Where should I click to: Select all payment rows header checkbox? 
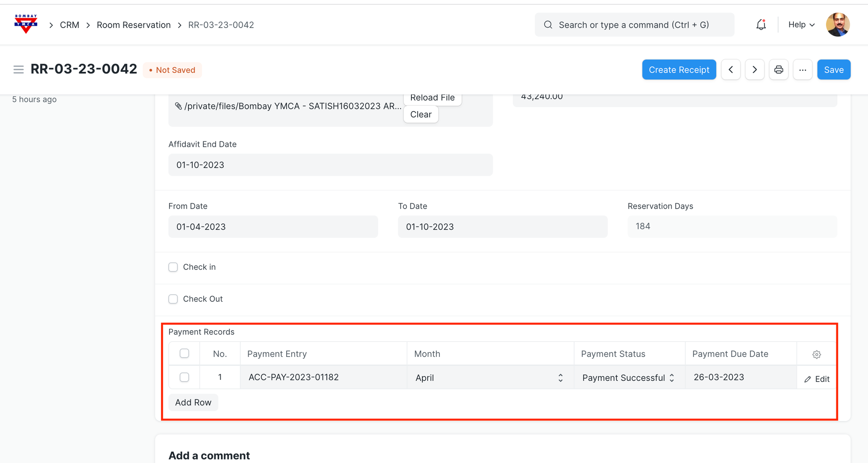point(184,353)
